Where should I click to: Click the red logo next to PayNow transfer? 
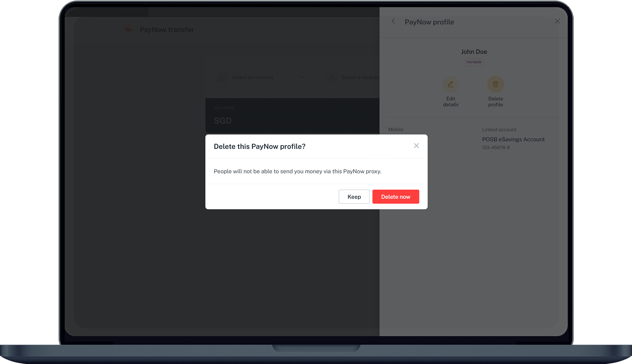(x=128, y=29)
